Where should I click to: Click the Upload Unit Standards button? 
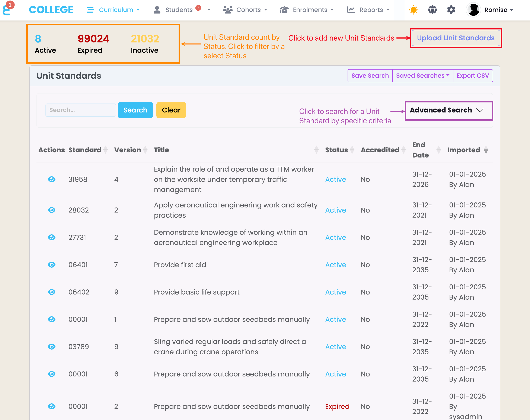tap(455, 38)
